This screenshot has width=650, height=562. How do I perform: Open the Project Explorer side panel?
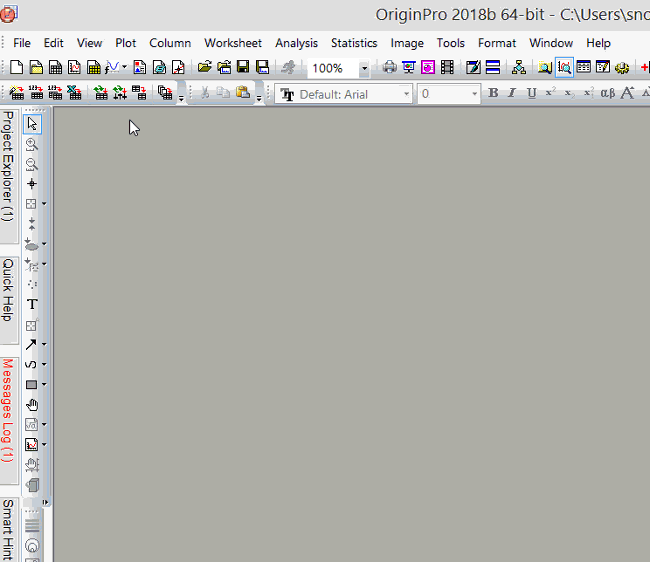pos(8,166)
